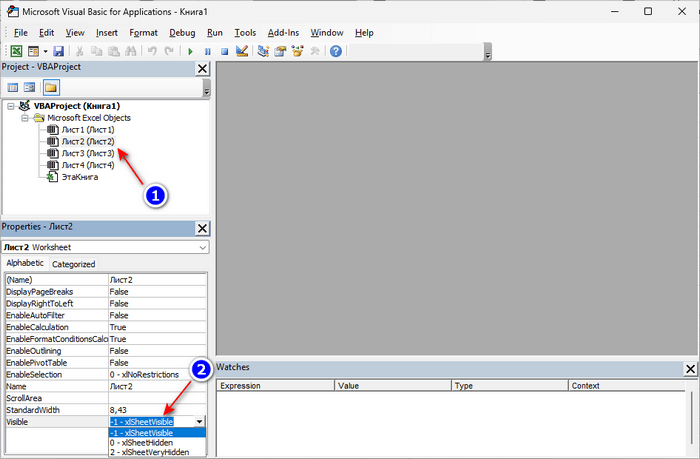Click the View Microsoft Excel icon
700x459 pixels.
tap(17, 51)
